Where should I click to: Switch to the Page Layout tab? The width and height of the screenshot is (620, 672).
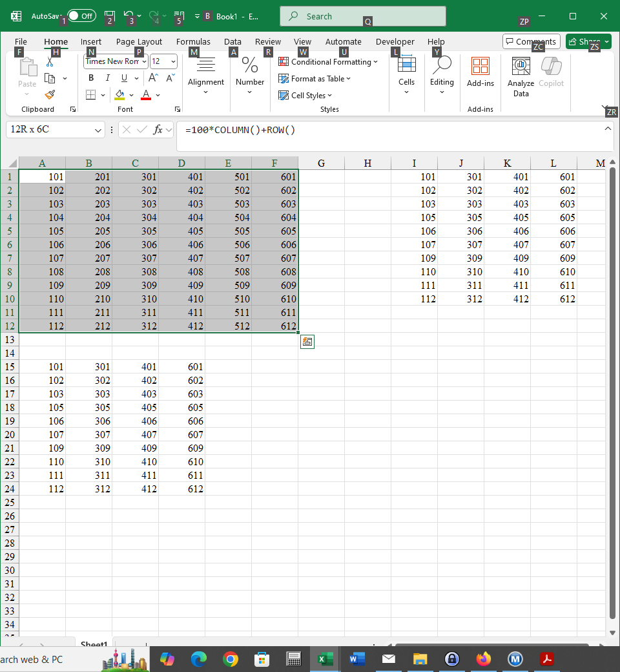[139, 41]
